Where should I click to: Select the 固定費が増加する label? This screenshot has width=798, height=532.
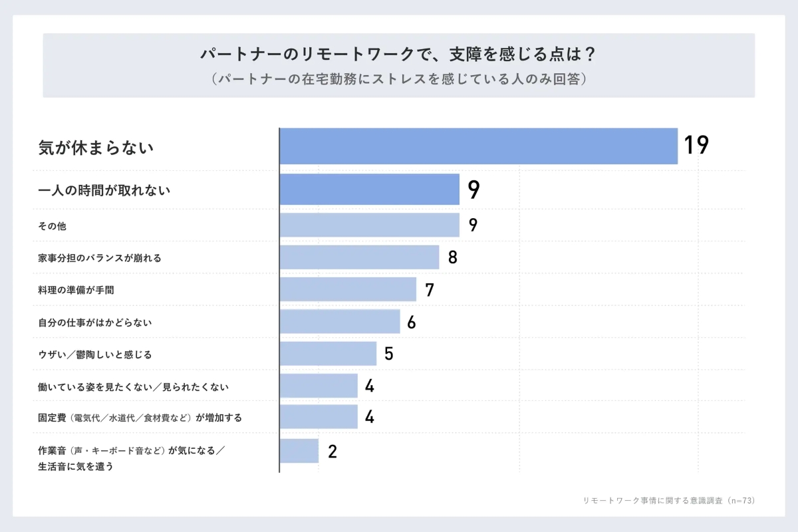140,418
